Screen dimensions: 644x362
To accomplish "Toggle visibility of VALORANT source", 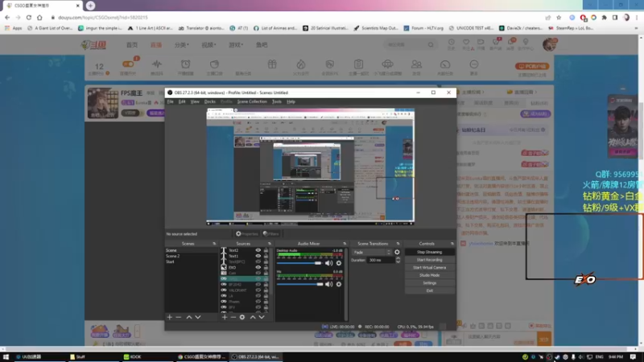I will 258,290.
